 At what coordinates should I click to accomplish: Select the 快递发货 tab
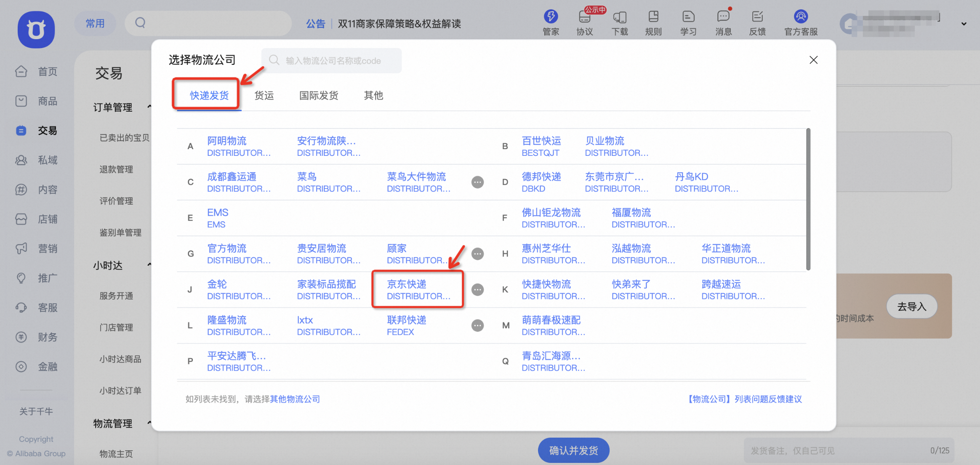tap(209, 95)
